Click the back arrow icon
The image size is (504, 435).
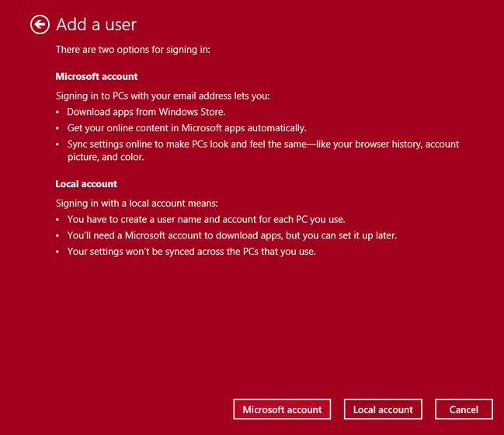click(40, 25)
